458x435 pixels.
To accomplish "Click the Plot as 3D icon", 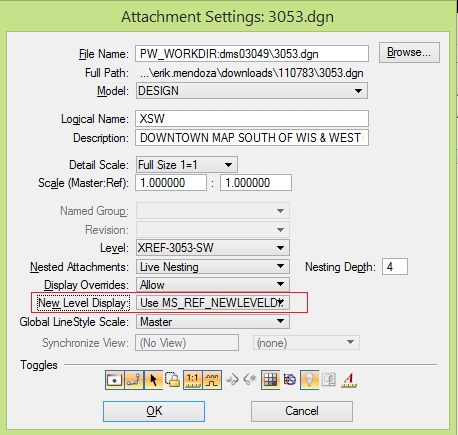I will [x=329, y=380].
